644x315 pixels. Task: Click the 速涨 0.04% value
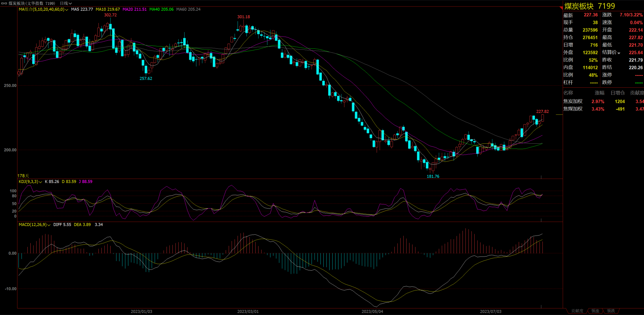[636, 23]
